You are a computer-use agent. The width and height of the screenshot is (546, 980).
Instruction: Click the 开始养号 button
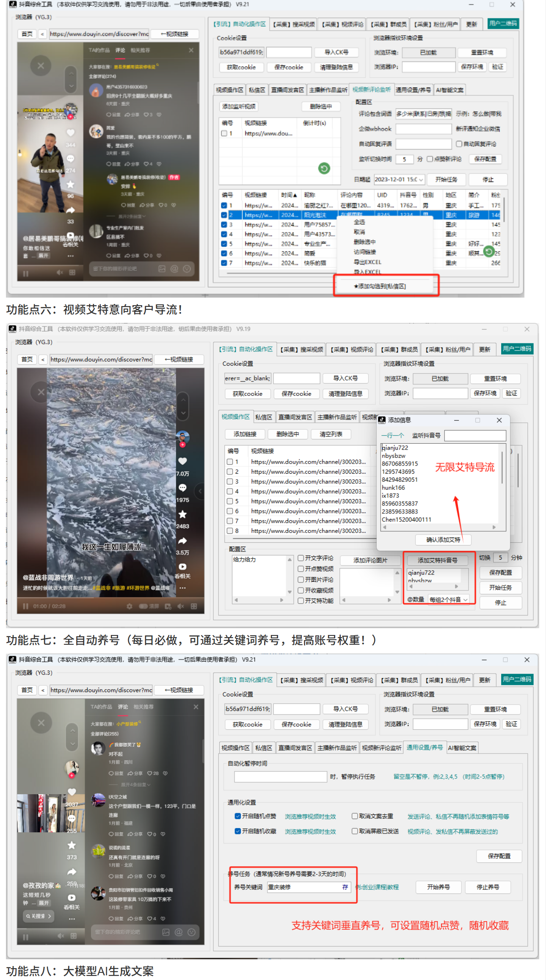438,887
